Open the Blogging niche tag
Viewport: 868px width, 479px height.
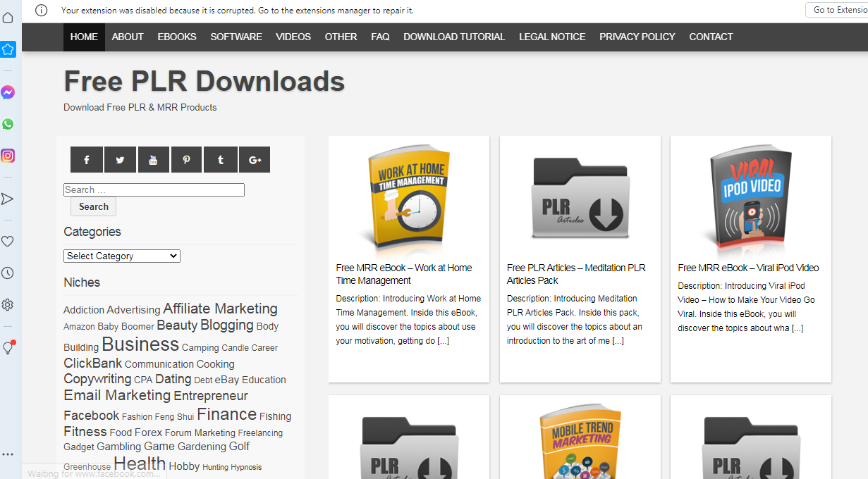(226, 325)
